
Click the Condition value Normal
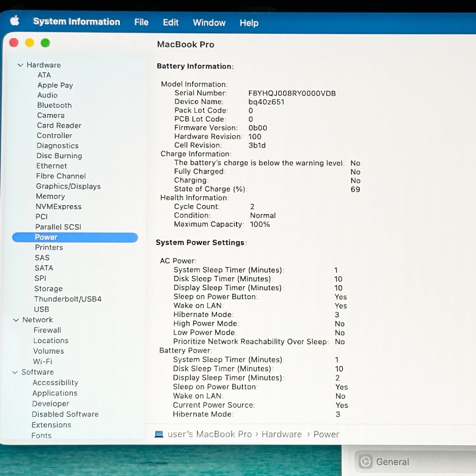click(x=263, y=215)
